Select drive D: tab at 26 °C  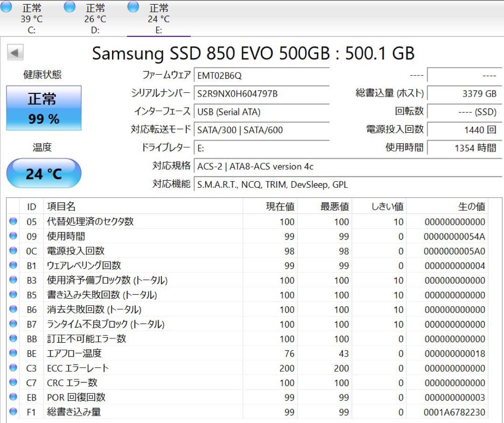coord(95,18)
